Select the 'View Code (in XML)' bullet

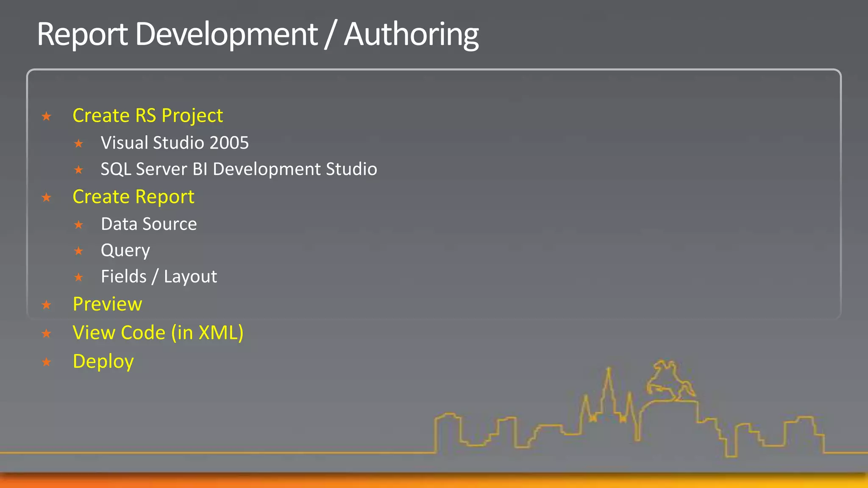tap(158, 333)
